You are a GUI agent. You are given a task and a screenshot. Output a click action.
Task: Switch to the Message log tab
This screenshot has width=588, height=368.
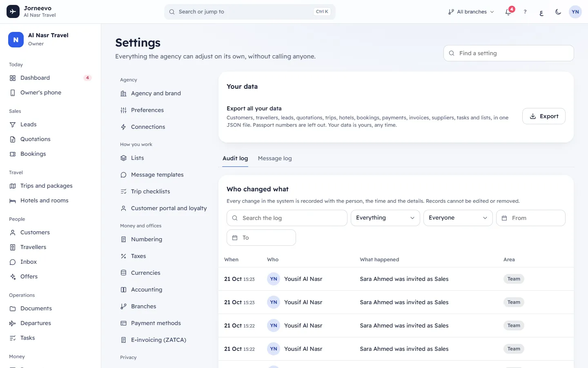pos(275,158)
